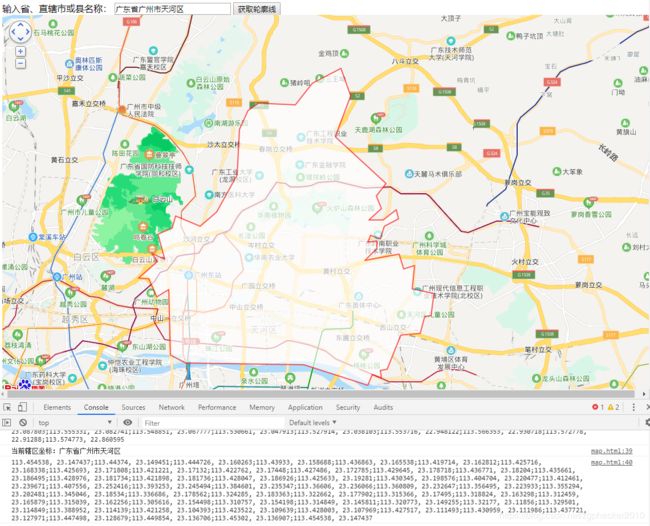650x526 pixels.
Task: Zoom in with the plus button
Action: pos(20,52)
